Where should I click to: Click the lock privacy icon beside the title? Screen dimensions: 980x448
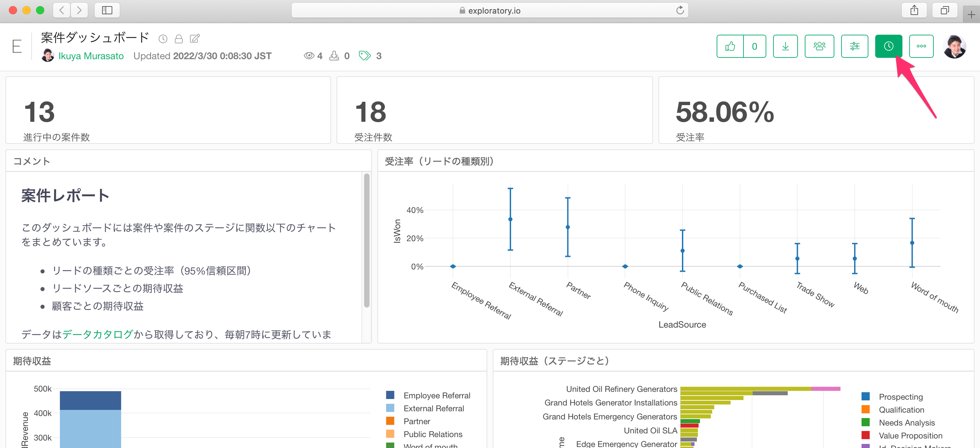pos(178,38)
